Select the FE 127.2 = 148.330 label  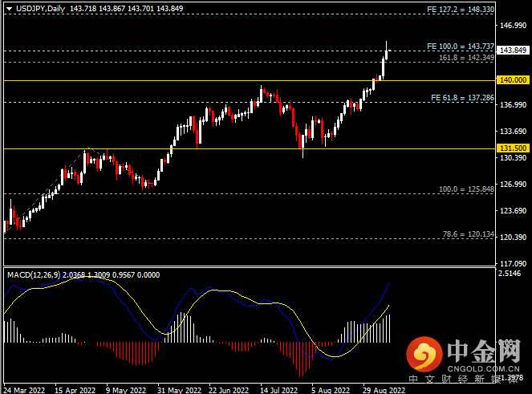click(461, 9)
